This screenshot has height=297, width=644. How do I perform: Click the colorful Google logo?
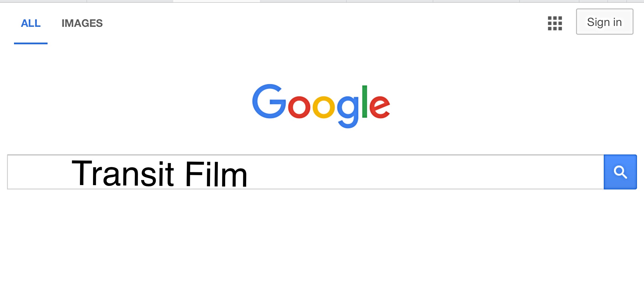pyautogui.click(x=321, y=106)
